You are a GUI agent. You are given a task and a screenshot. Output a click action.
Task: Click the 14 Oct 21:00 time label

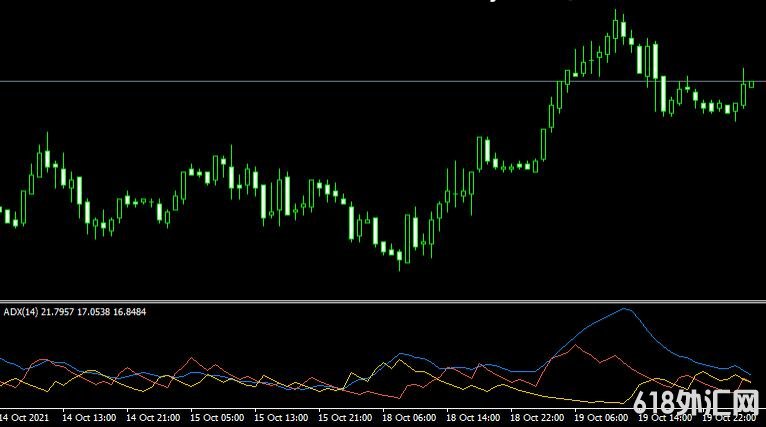pyautogui.click(x=153, y=418)
